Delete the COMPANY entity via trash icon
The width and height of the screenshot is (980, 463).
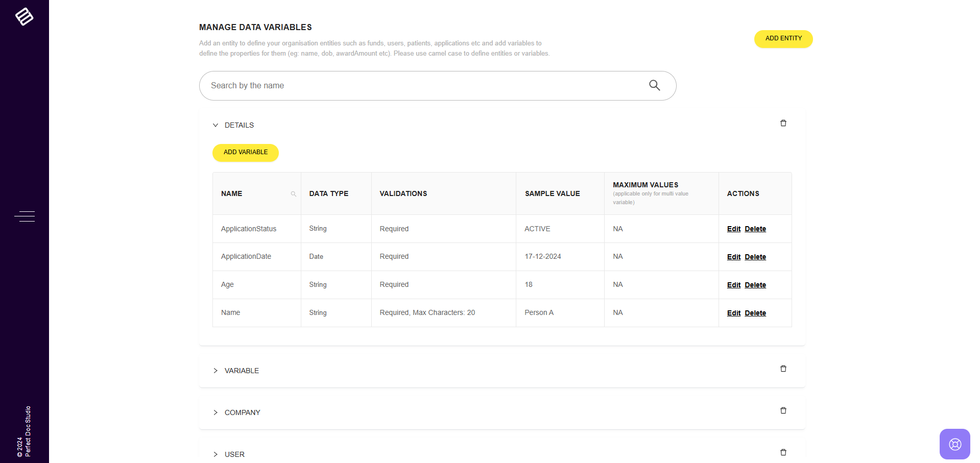coord(783,410)
